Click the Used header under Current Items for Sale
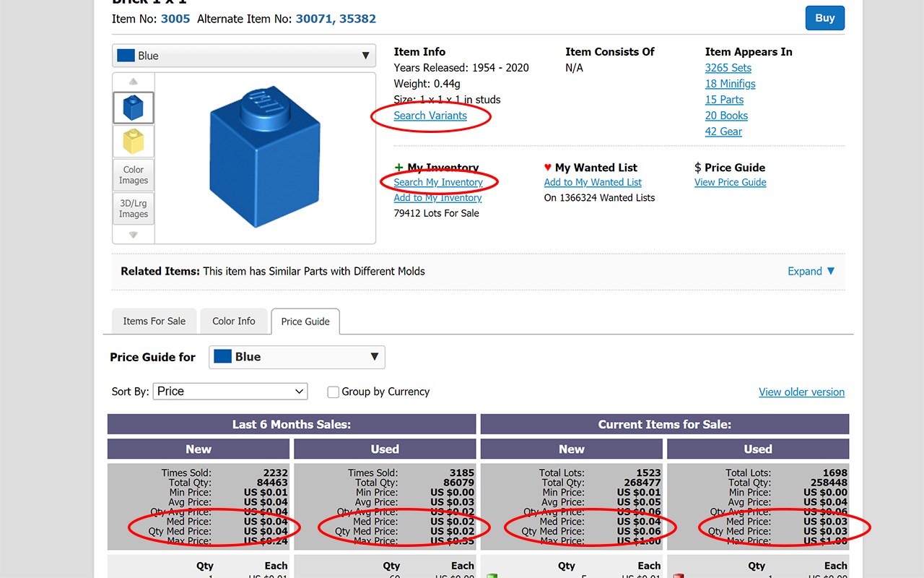This screenshot has width=924, height=578. [x=758, y=449]
